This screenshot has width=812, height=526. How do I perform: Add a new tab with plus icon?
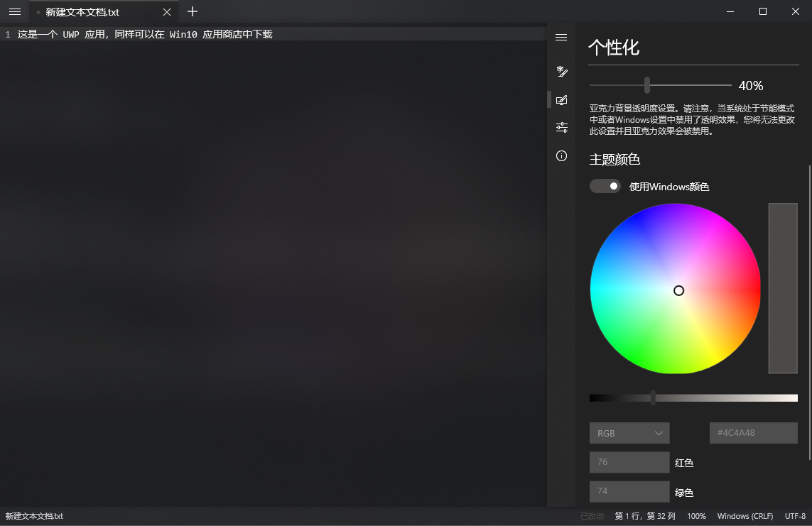pos(192,11)
